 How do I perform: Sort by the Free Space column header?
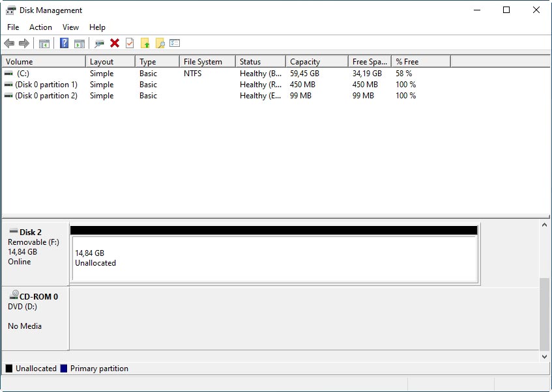(370, 62)
